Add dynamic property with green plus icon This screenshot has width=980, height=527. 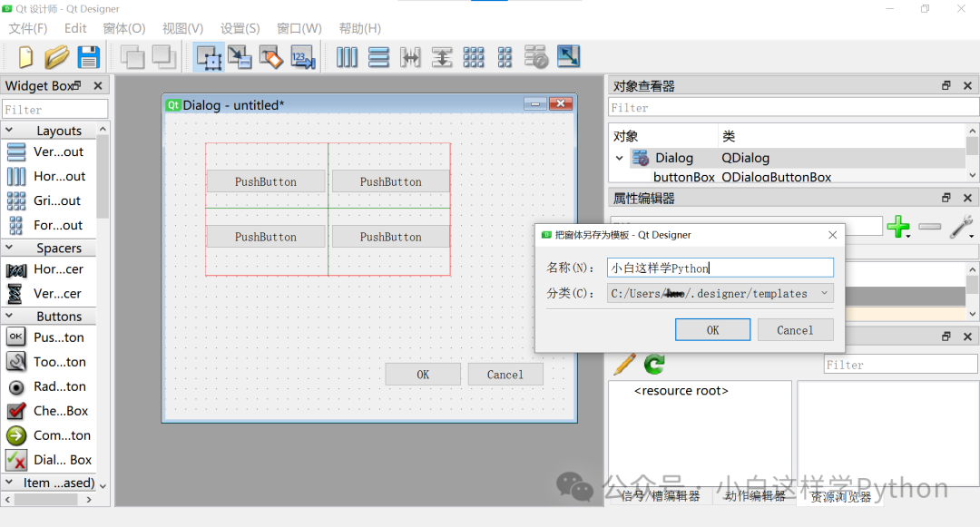pyautogui.click(x=897, y=226)
